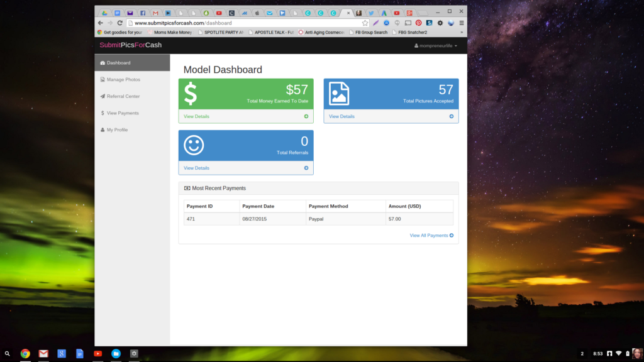Image resolution: width=644 pixels, height=362 pixels.
Task: Show more bookmarks with the chevron
Action: pos(462,33)
